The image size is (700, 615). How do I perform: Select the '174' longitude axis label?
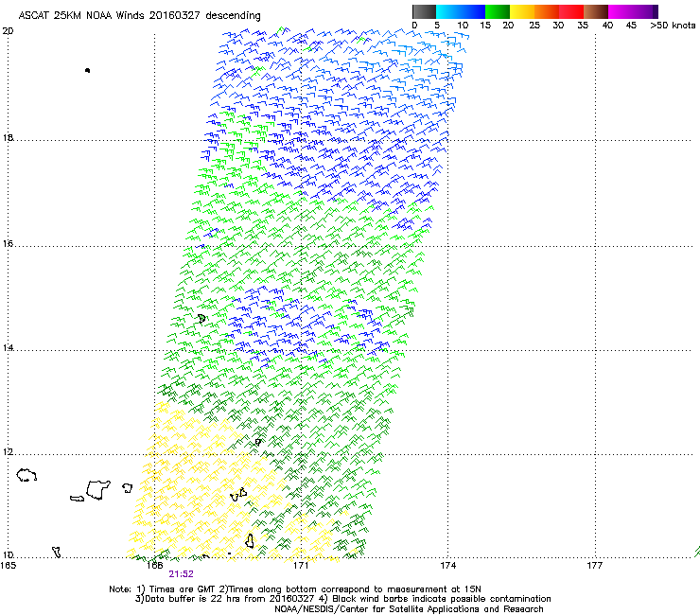pos(447,566)
